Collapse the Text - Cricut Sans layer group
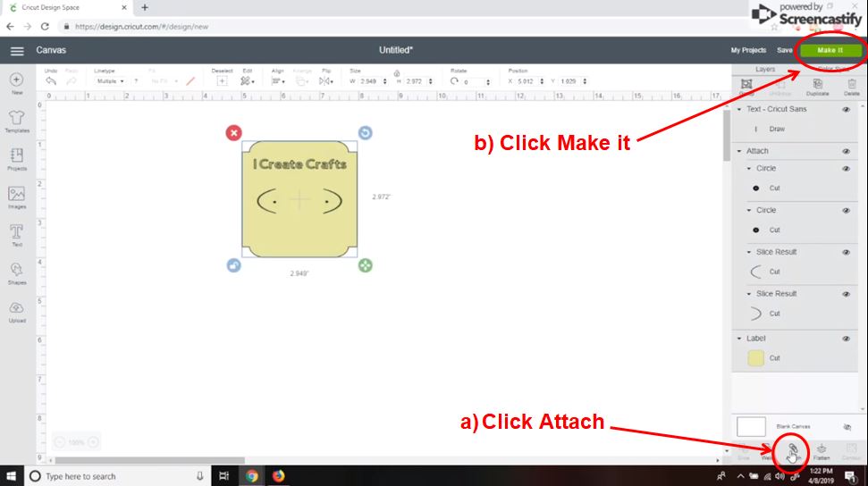Image resolution: width=868 pixels, height=486 pixels. 739,110
